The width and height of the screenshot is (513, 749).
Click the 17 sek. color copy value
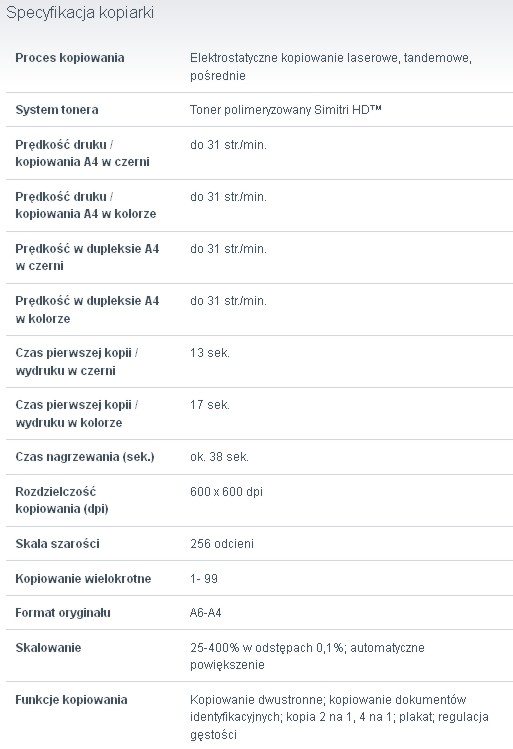[x=210, y=405]
